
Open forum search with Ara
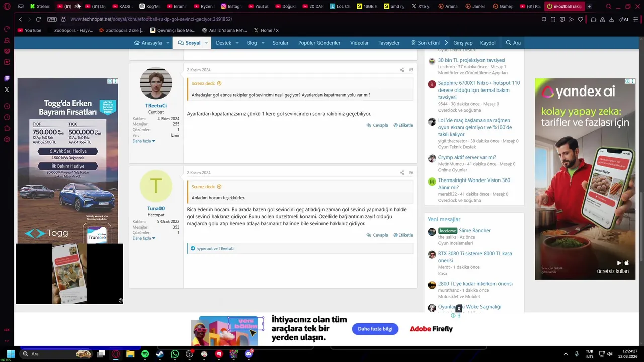pyautogui.click(x=513, y=43)
